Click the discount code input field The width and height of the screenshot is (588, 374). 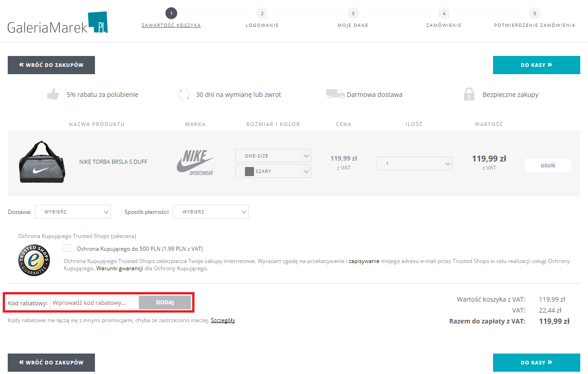[x=95, y=303]
